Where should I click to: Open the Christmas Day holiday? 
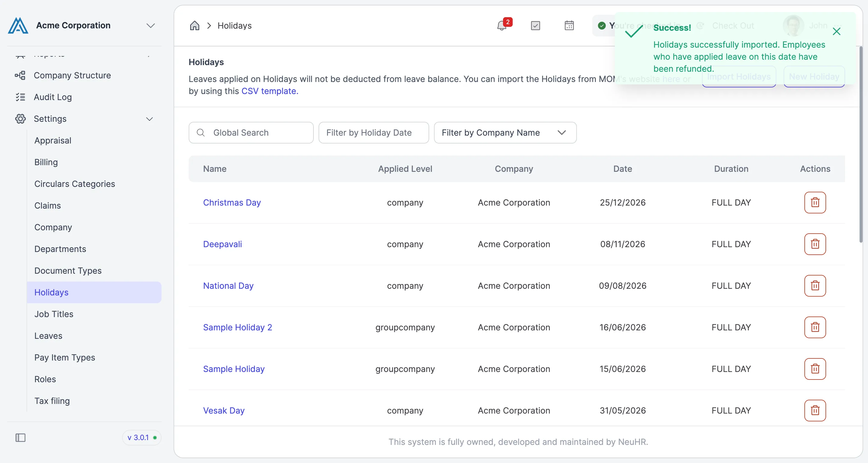[232, 203]
